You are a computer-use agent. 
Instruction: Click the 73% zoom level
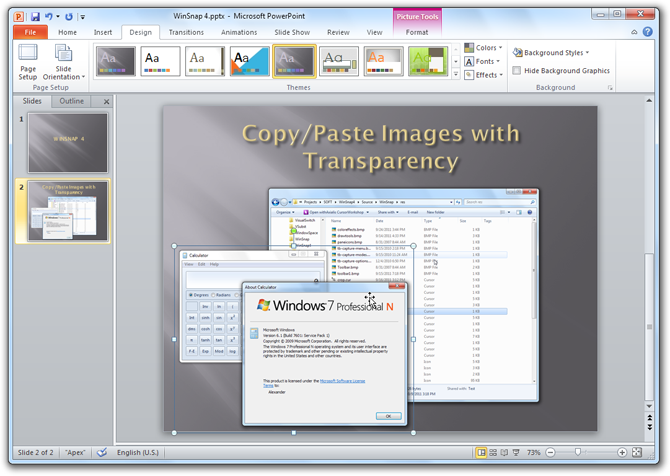tap(533, 452)
